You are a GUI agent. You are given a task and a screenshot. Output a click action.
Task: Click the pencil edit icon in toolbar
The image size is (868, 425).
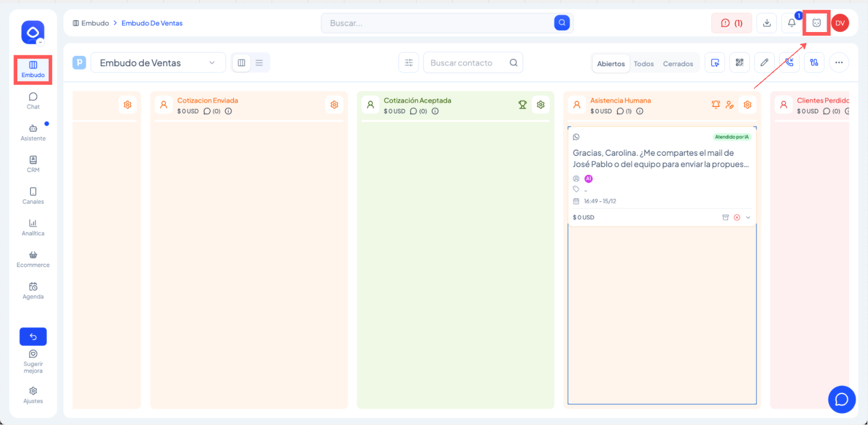(764, 63)
